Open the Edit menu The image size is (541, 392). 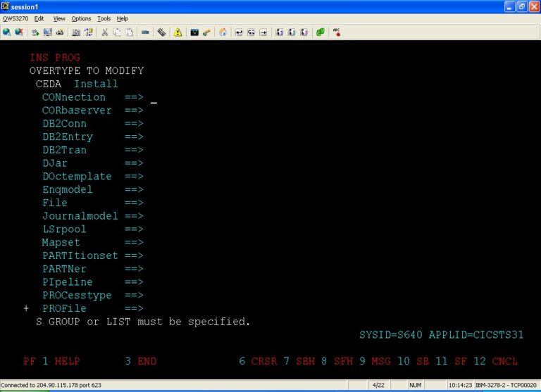(39, 18)
